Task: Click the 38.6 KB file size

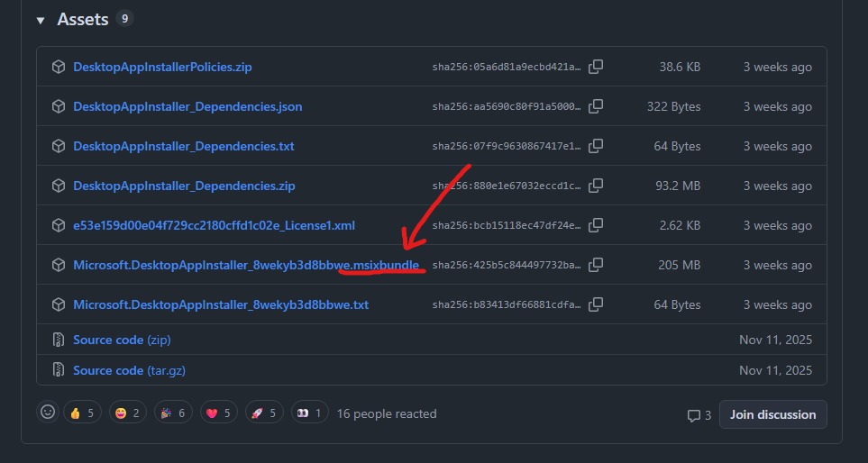Action: coord(680,67)
